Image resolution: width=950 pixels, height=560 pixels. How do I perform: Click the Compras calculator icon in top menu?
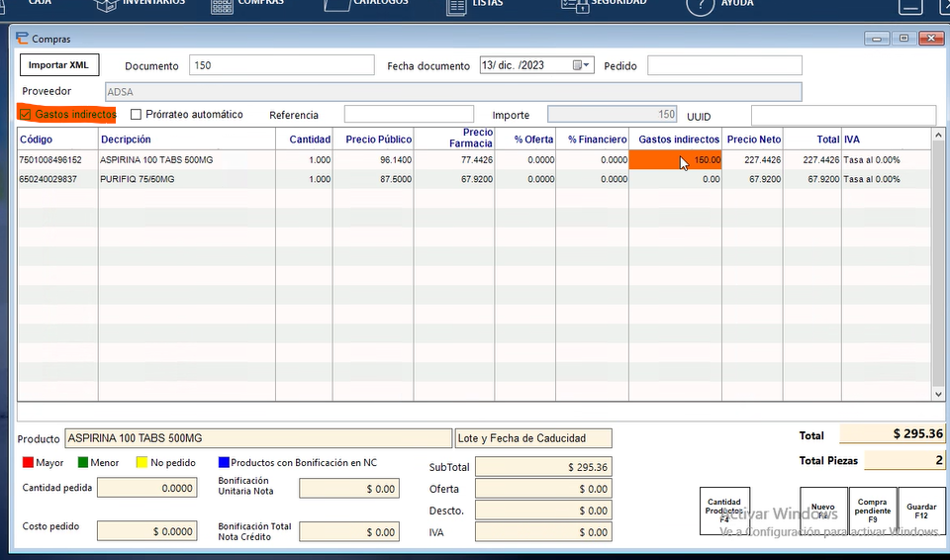point(222,6)
